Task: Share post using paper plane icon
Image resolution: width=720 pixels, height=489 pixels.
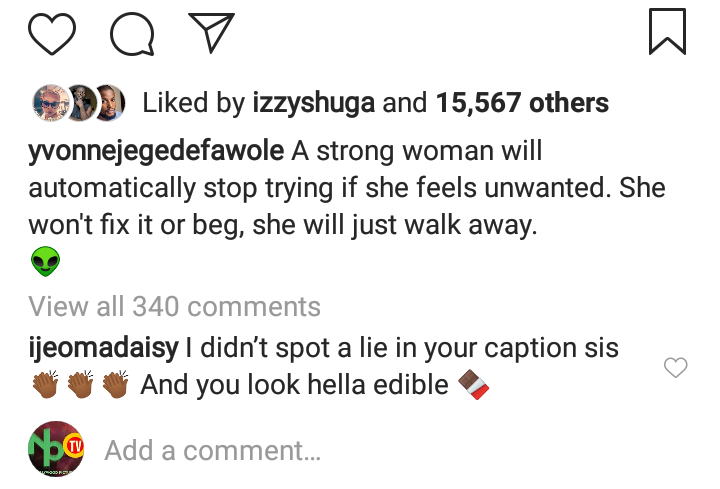Action: [211, 32]
